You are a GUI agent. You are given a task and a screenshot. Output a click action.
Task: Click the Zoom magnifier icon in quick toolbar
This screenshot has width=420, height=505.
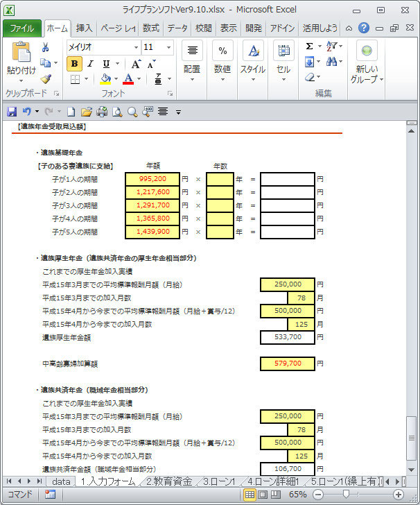pyautogui.click(x=132, y=112)
